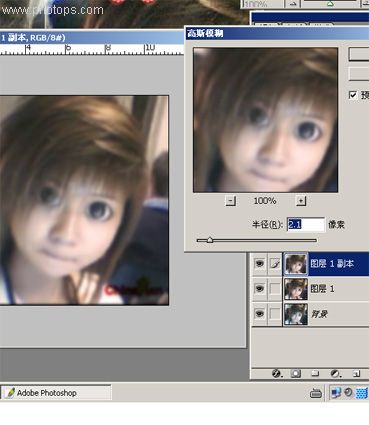The width and height of the screenshot is (369, 425).
Task: Click the link box next to 图层 1
Action: click(x=275, y=288)
